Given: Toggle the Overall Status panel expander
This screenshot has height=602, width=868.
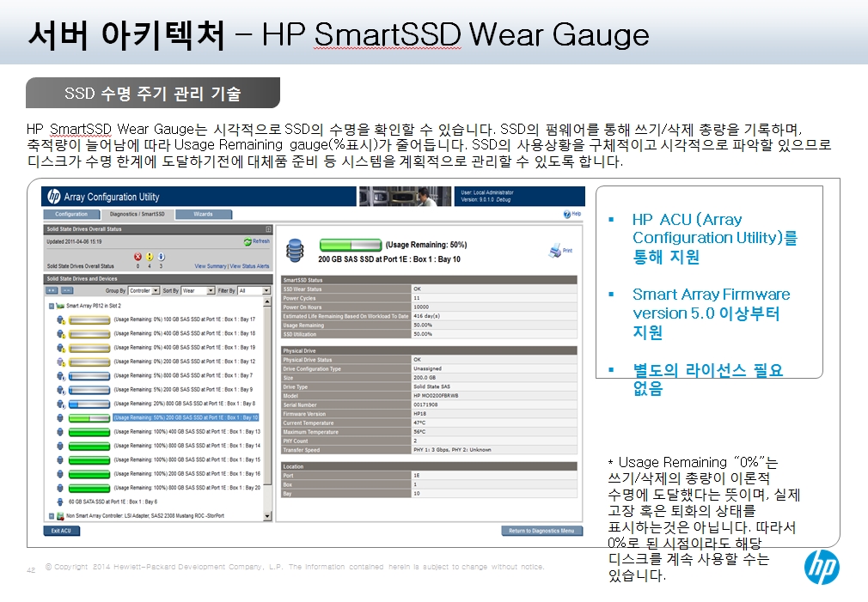Looking at the screenshot, I should tap(268, 229).
